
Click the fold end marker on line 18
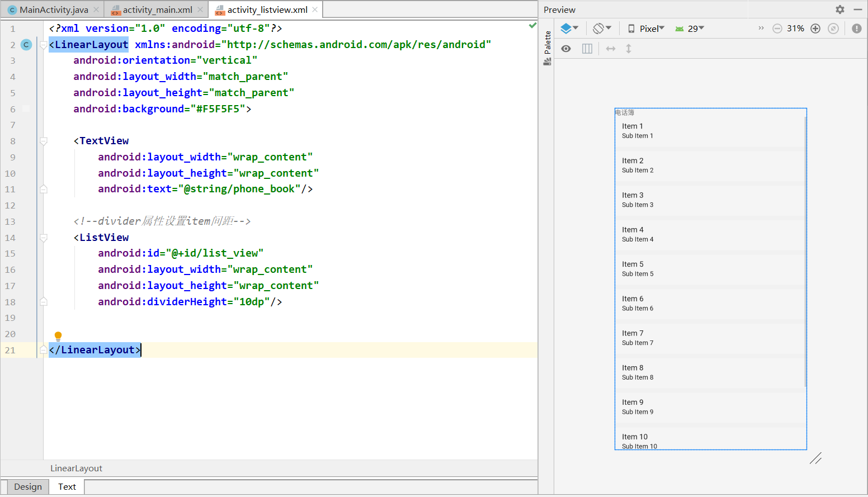pos(44,302)
